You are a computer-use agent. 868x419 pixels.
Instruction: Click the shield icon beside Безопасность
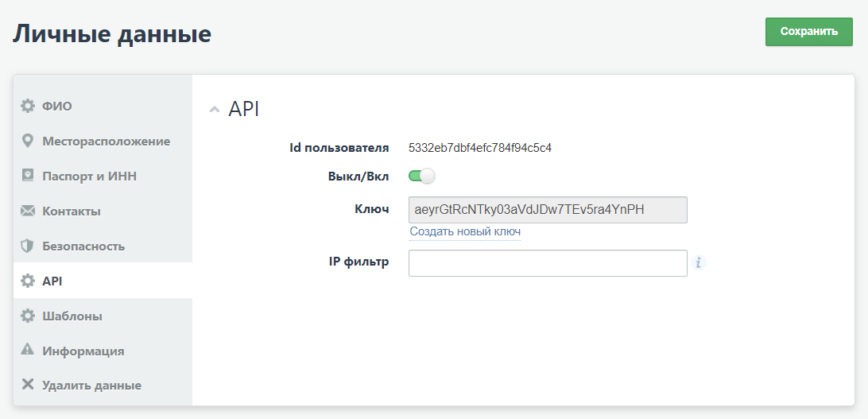(x=28, y=246)
